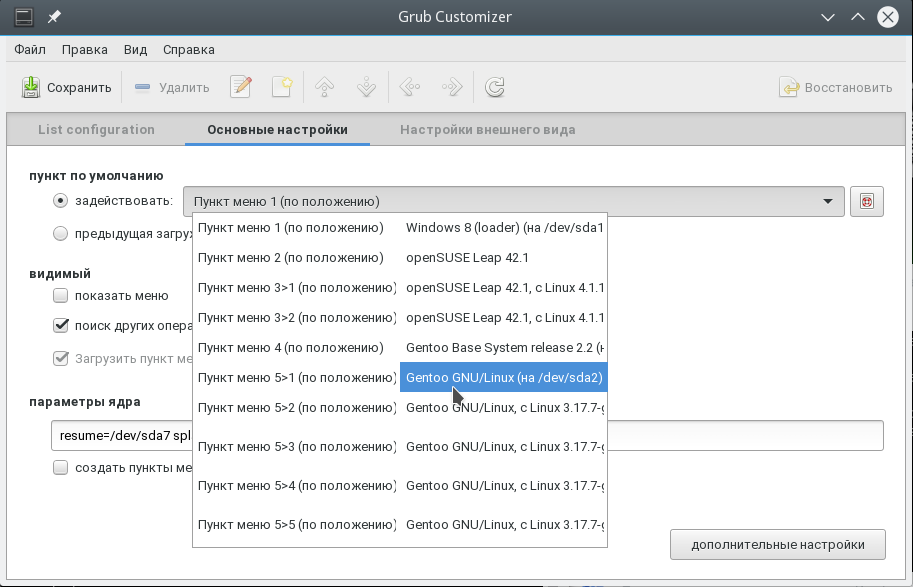Pick 'openSUSE Leap 42.1' menu entry 2
Image resolution: width=913 pixels, height=587 pixels.
tap(467, 258)
